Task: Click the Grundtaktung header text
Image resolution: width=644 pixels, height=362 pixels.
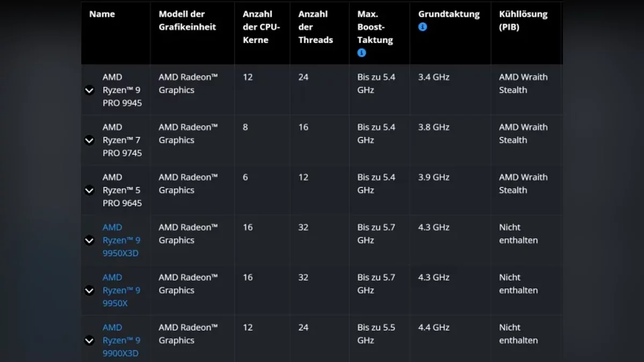Action: pos(449,14)
